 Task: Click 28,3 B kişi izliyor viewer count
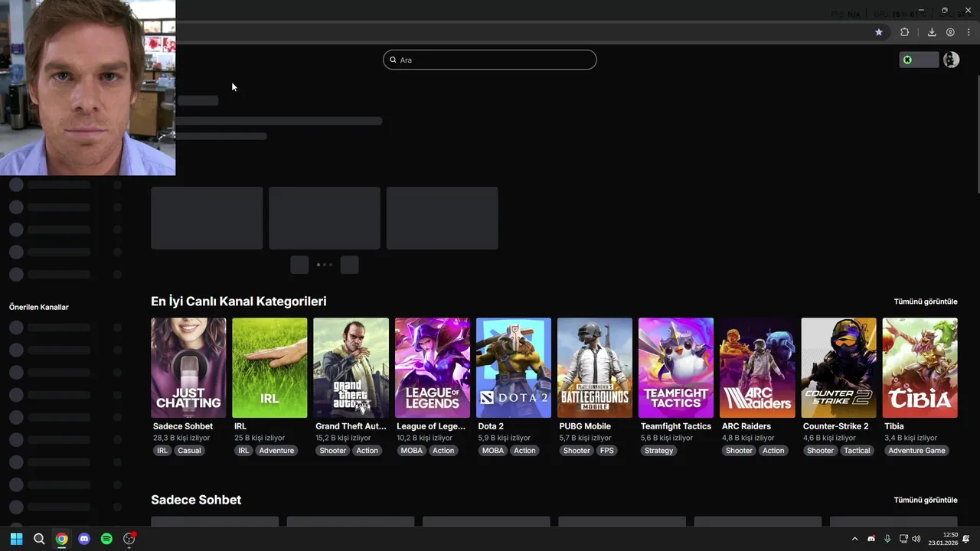(181, 438)
